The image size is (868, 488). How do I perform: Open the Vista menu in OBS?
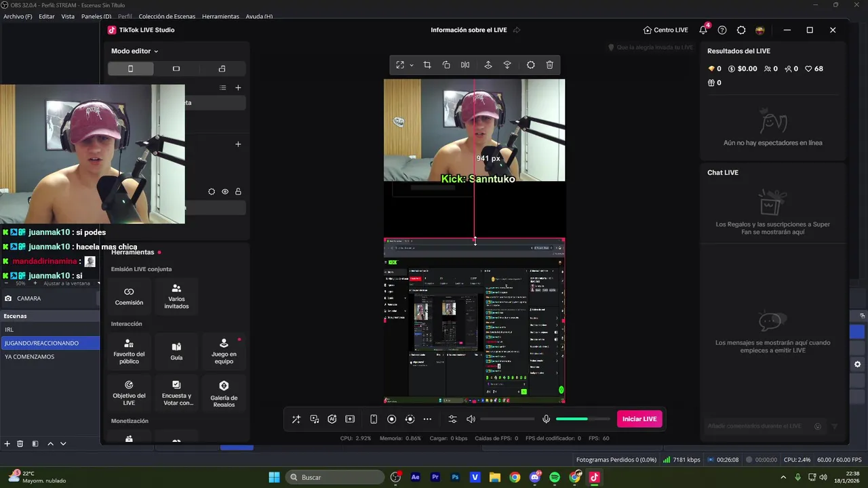point(68,16)
